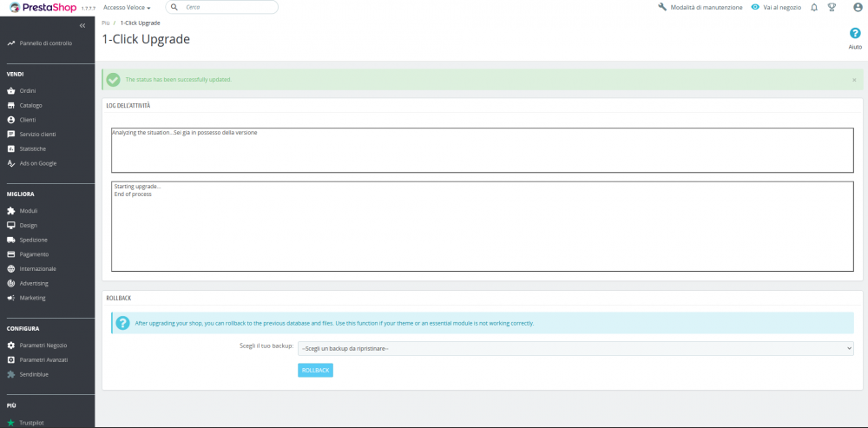Open Pannello di controllo
Screen dimensions: 868x428
coord(45,43)
